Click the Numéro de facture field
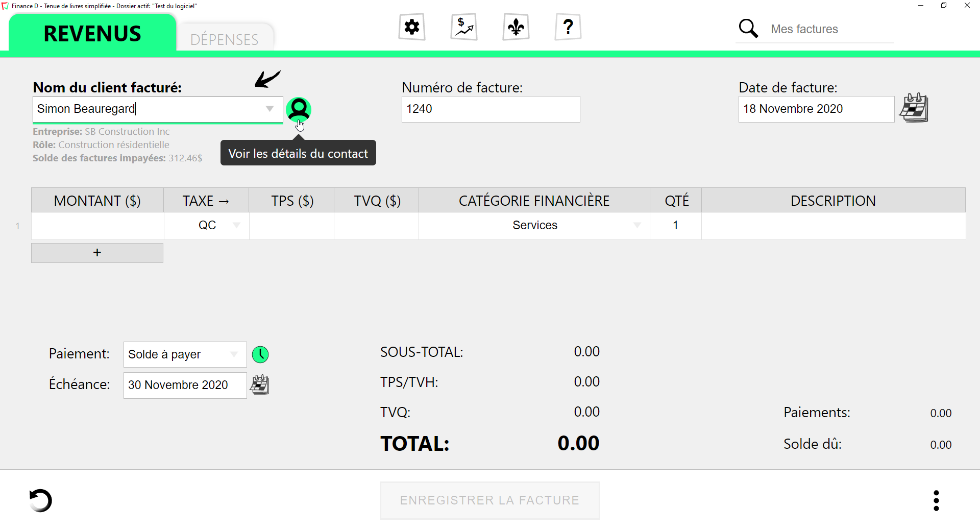The image size is (980, 531). click(491, 109)
